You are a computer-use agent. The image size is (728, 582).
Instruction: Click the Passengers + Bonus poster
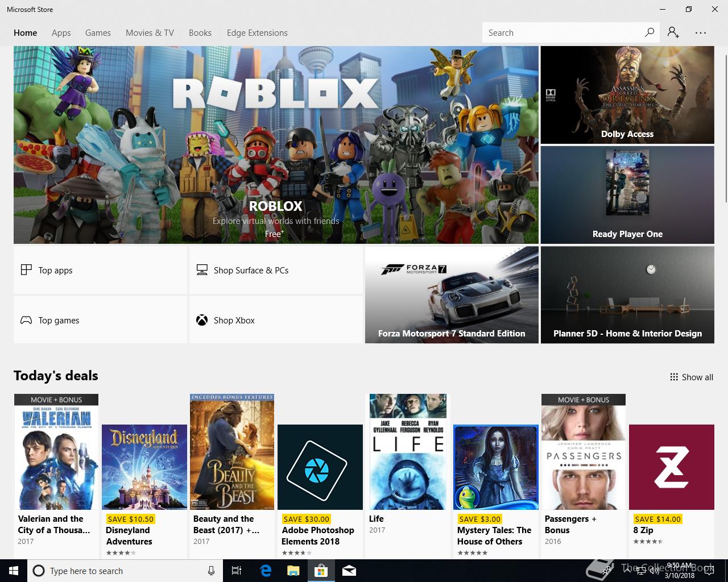point(584,452)
